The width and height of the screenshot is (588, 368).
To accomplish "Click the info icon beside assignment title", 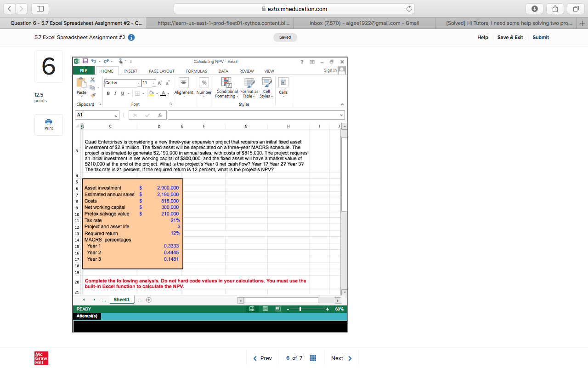I will click(x=131, y=38).
